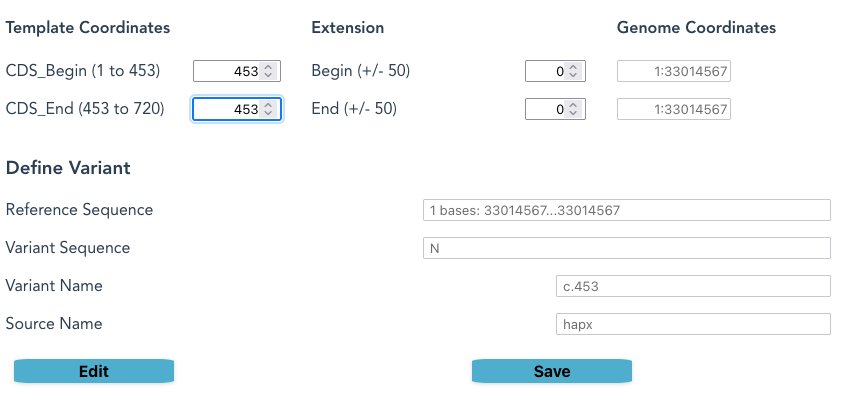Decrement the CDS_Begin value with down arrow
This screenshot has width=842, height=400.
tap(268, 75)
